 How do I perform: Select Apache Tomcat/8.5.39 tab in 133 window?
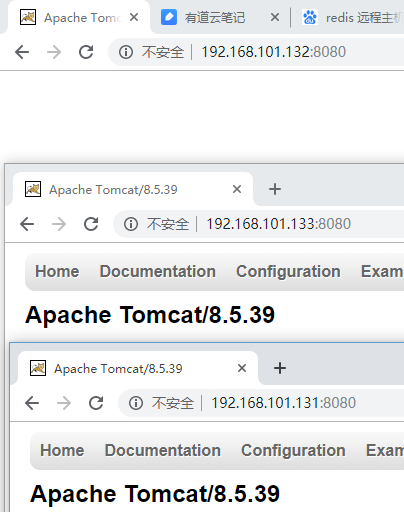click(x=133, y=189)
